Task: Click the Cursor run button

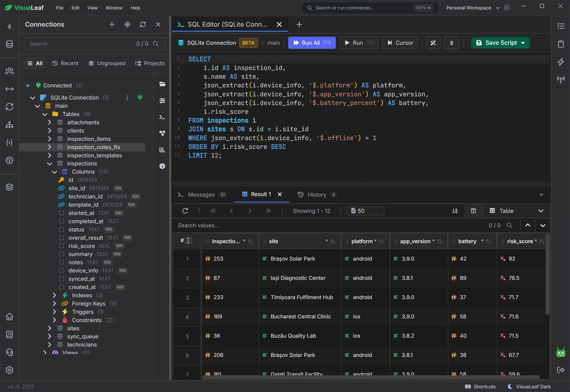Action: tap(400, 43)
